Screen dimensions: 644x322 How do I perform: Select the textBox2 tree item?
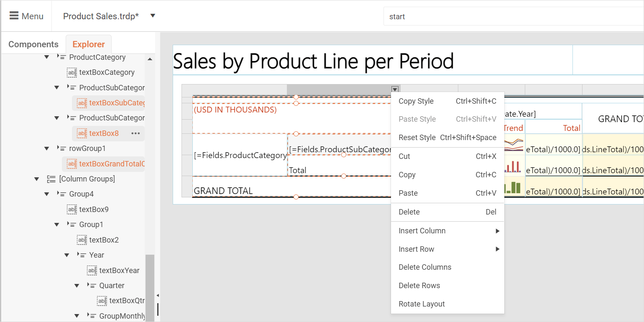[x=104, y=240]
